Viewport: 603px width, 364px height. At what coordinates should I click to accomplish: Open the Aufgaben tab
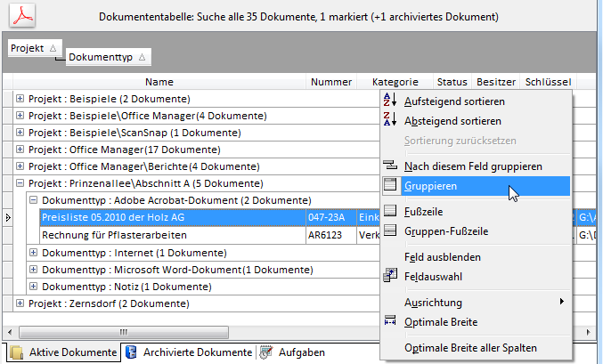pos(298,352)
